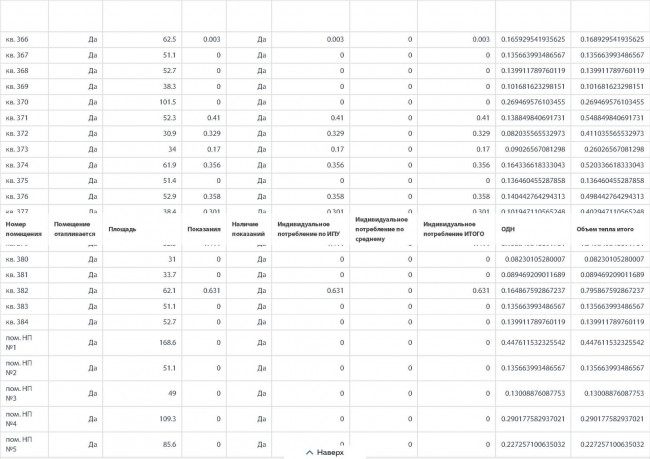Select the row label кв. 383
This screenshot has height=459, width=650.
tap(17, 306)
